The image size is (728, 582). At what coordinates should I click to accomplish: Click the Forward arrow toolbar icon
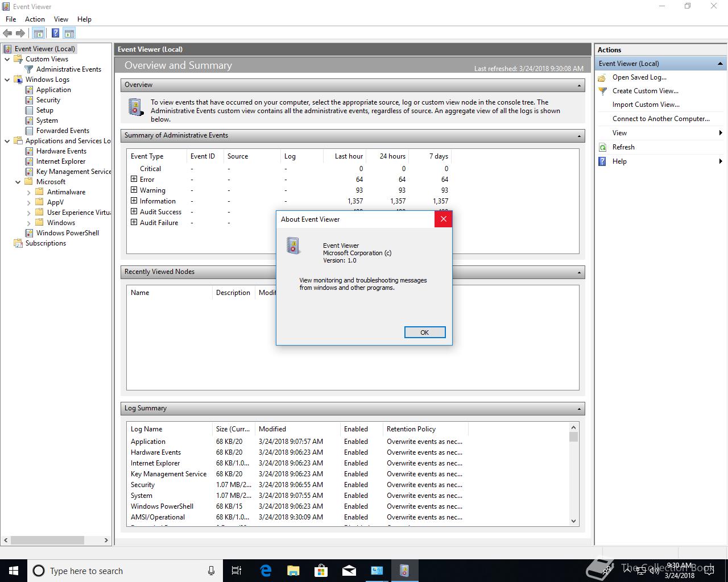tap(20, 34)
